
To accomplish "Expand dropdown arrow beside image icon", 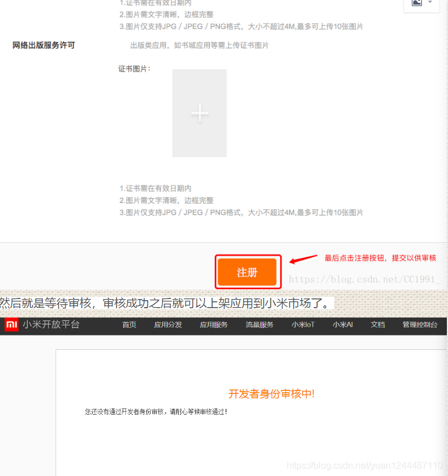I will click(430, 2).
